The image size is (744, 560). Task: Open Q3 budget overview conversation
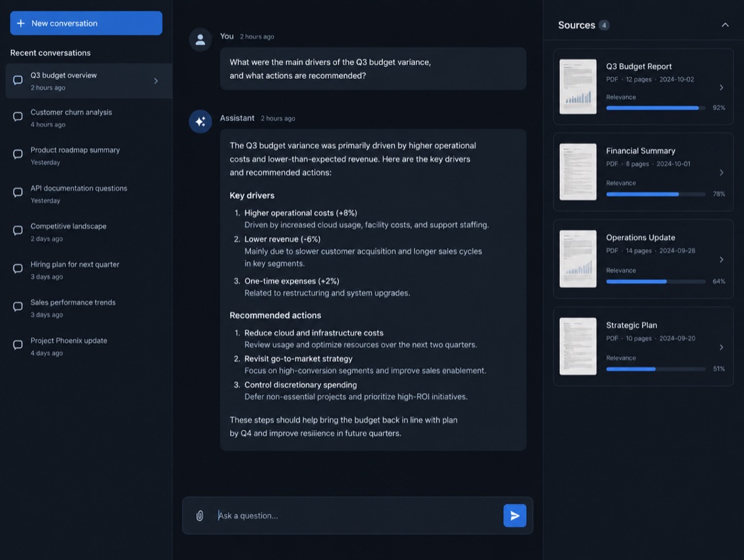(x=89, y=80)
